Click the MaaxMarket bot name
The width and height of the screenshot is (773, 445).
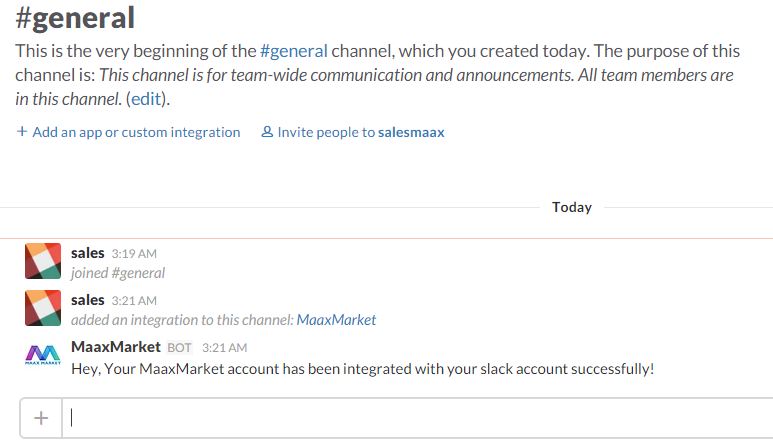tap(116, 347)
